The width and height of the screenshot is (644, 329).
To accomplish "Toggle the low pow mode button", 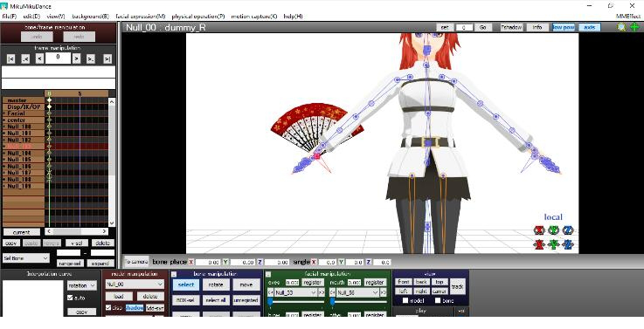I will point(563,27).
